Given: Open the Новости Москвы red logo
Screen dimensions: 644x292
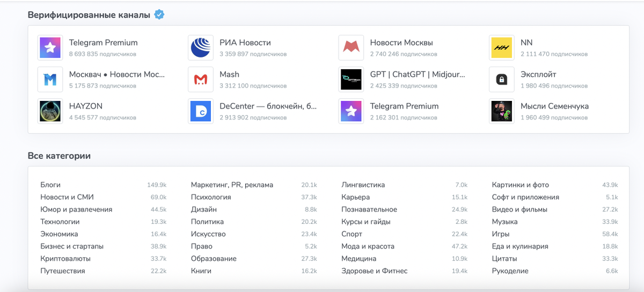Looking at the screenshot, I should [352, 48].
